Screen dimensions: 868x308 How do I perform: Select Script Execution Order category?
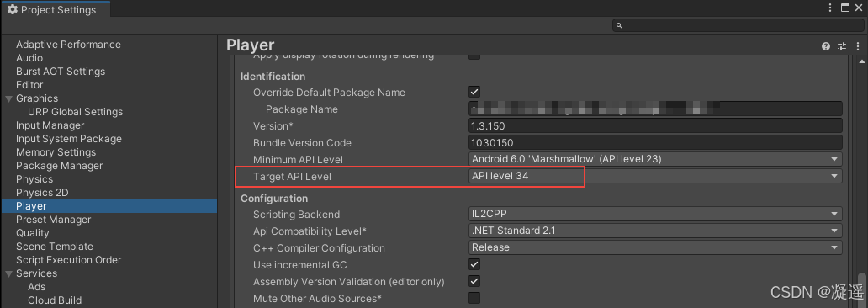pos(68,260)
